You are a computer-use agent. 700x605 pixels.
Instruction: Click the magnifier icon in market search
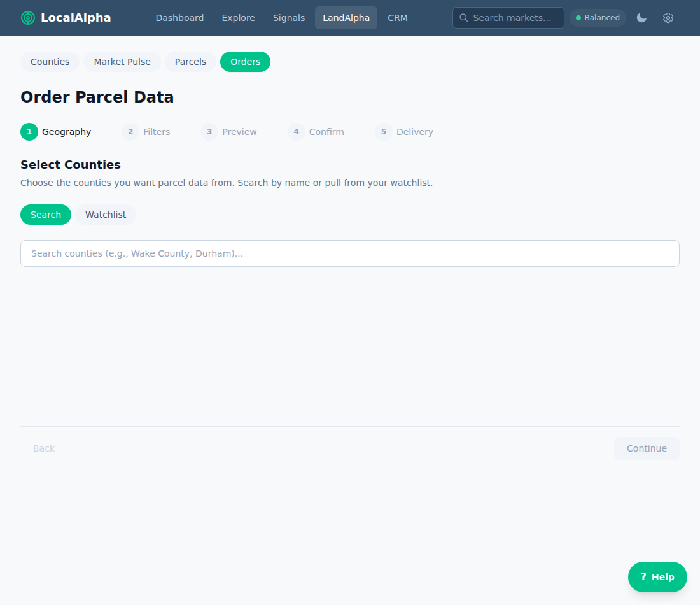tap(464, 18)
